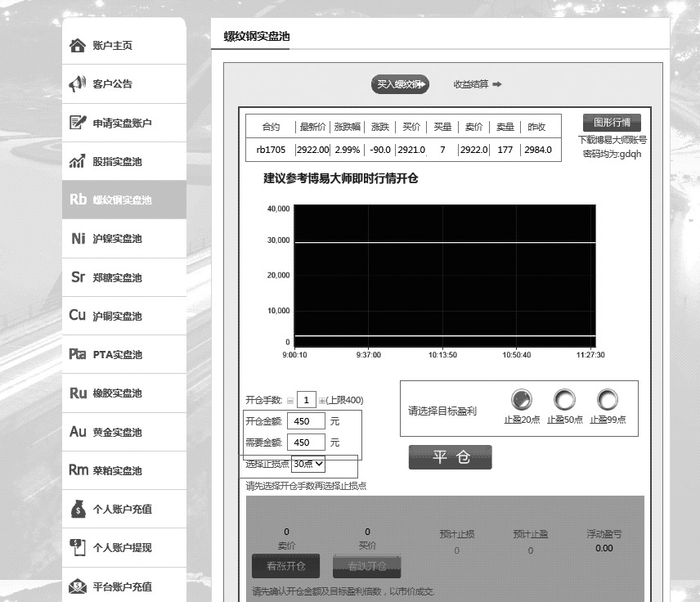Click the Rm symbol icon
This screenshot has height=602, width=700.
[x=79, y=469]
